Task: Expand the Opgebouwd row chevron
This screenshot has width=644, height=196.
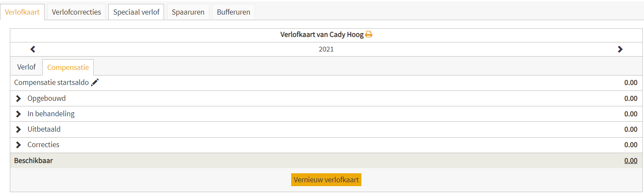Action: click(x=18, y=99)
